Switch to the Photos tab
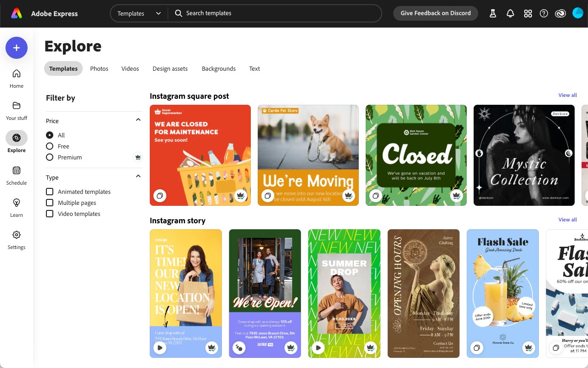The height and width of the screenshot is (368, 588). pos(99,68)
